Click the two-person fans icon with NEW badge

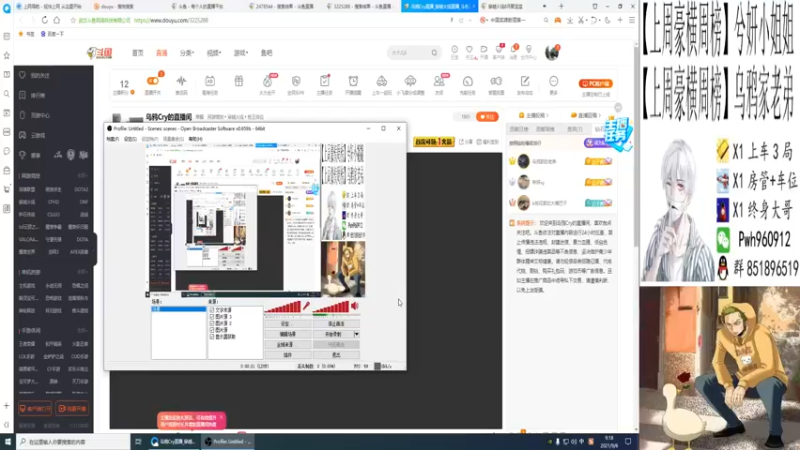tap(439, 81)
